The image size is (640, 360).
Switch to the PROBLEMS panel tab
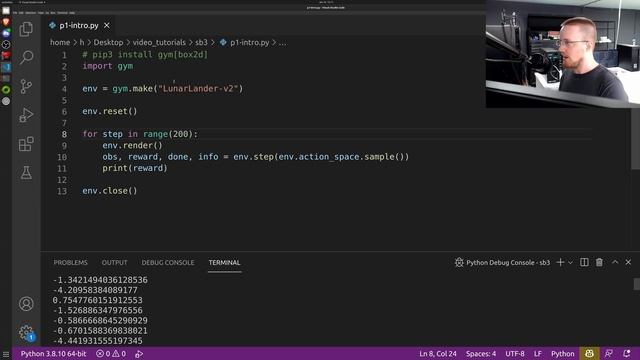coord(70,262)
